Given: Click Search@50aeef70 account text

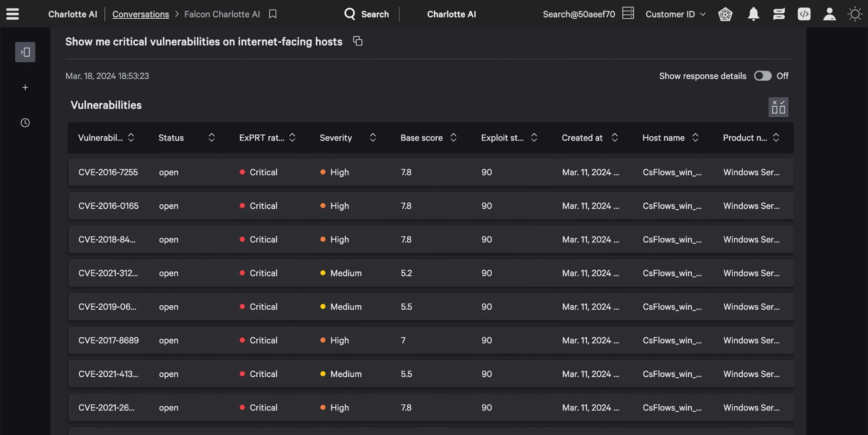Looking at the screenshot, I should click(579, 14).
